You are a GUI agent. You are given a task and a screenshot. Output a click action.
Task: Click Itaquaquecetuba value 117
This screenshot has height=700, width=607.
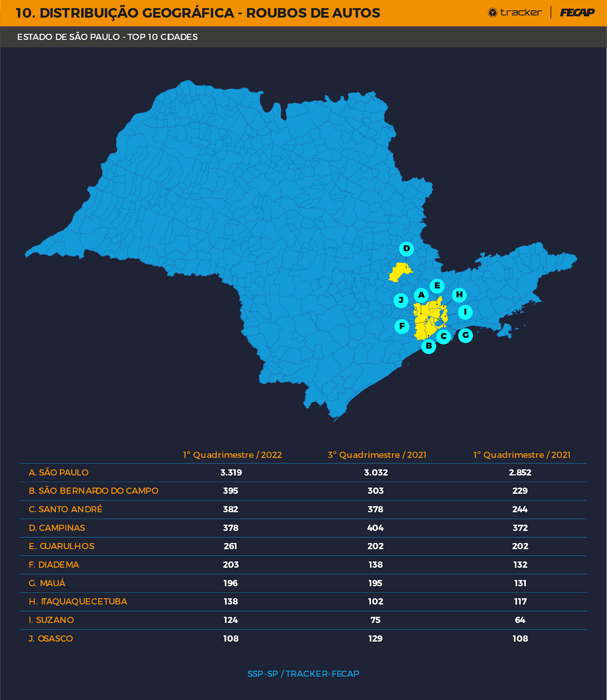click(x=520, y=602)
